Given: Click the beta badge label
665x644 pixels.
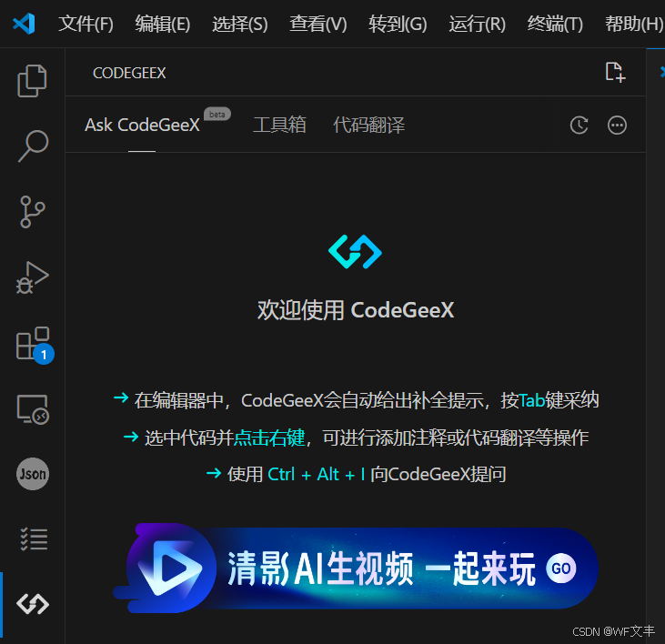Looking at the screenshot, I should (x=217, y=114).
